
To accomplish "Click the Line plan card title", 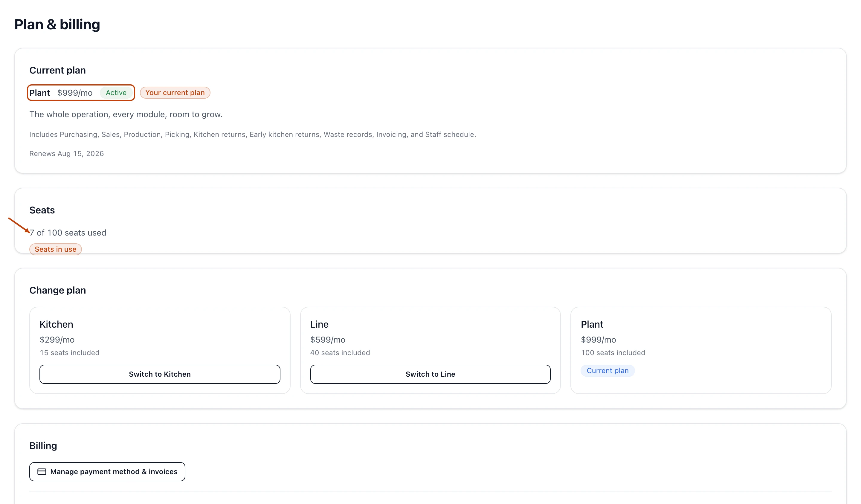I will point(319,324).
